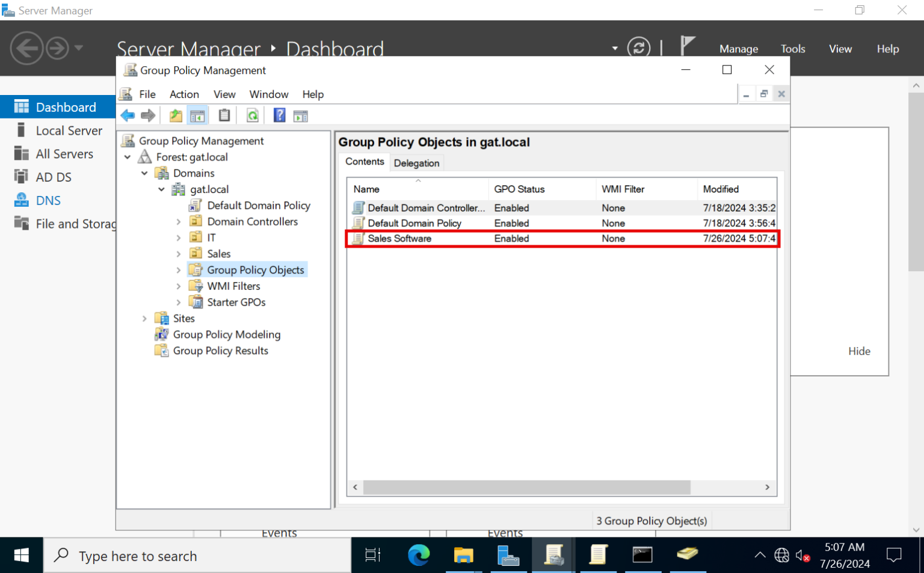Select the Up One Level folder icon
924x573 pixels.
pos(175,115)
